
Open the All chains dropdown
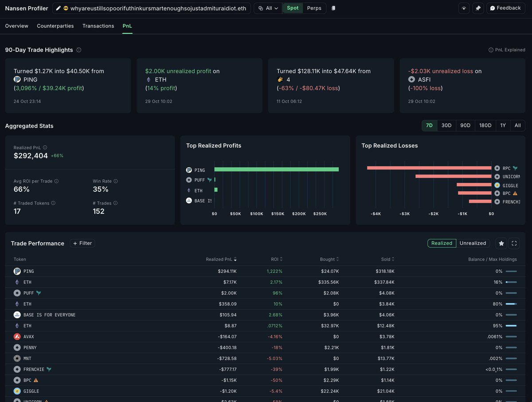(x=268, y=8)
